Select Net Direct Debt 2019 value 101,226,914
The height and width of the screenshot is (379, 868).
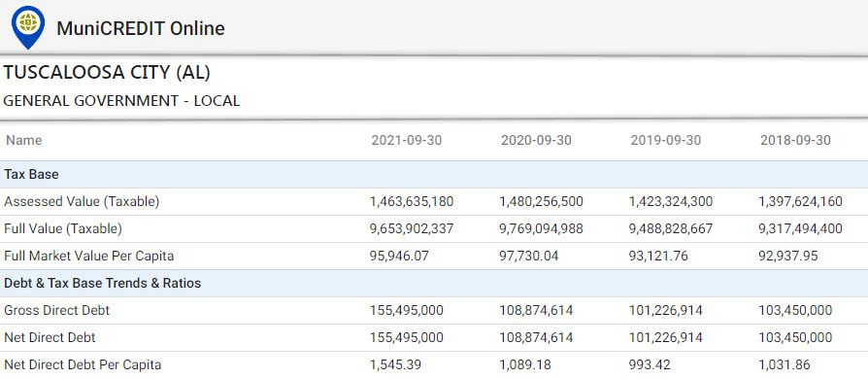pos(665,337)
